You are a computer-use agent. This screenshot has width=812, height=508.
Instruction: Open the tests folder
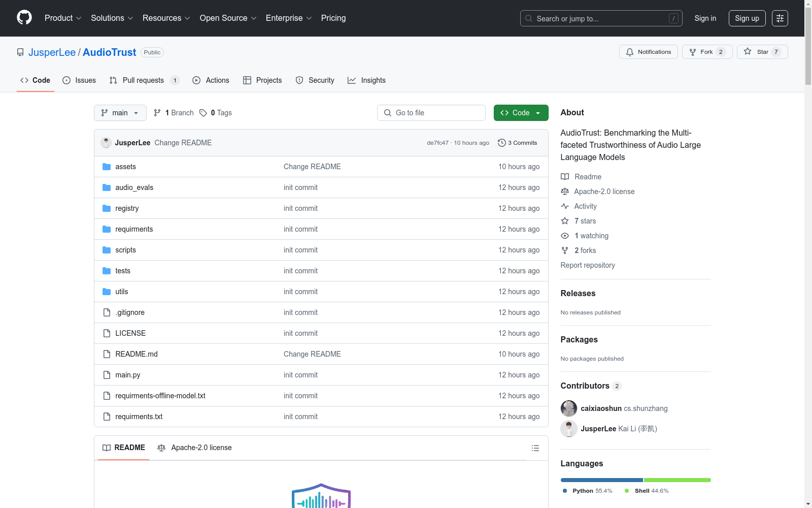(123, 271)
